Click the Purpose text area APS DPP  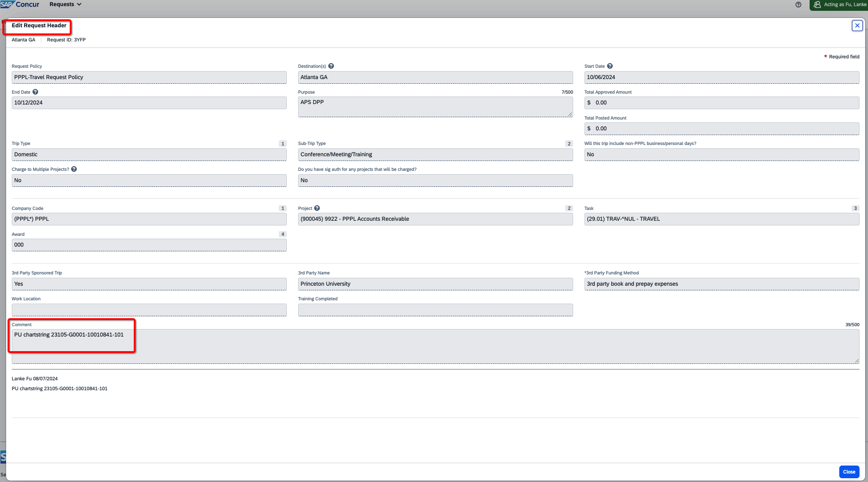pyautogui.click(x=435, y=107)
